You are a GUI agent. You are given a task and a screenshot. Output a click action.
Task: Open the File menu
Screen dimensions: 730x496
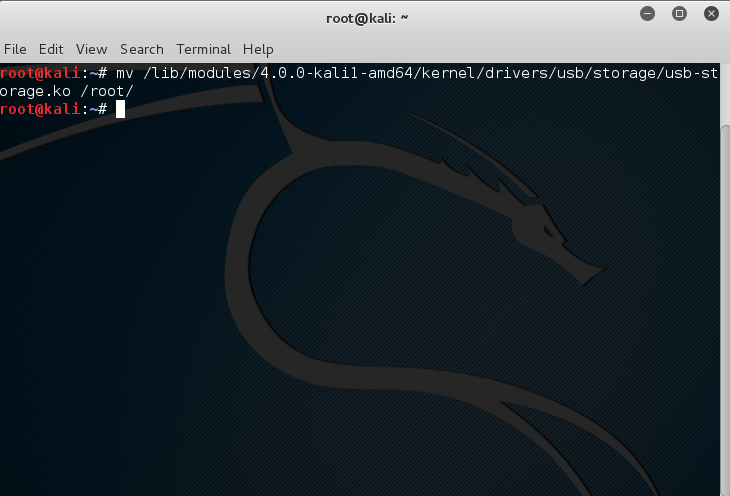[15, 49]
